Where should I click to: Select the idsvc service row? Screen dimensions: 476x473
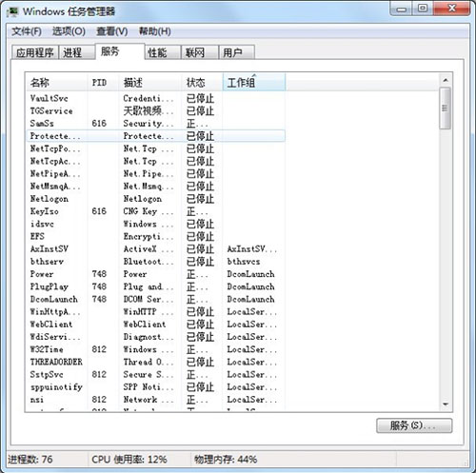coord(155,224)
